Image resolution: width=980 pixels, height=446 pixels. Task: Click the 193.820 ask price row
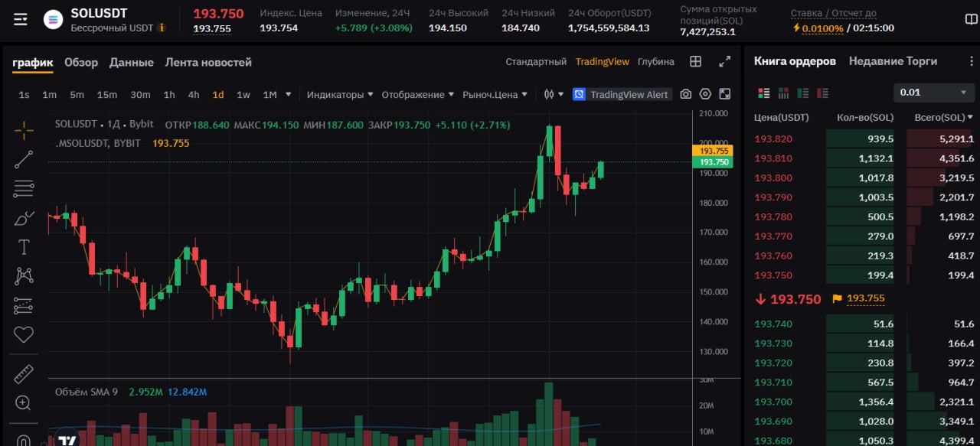[x=864, y=138]
